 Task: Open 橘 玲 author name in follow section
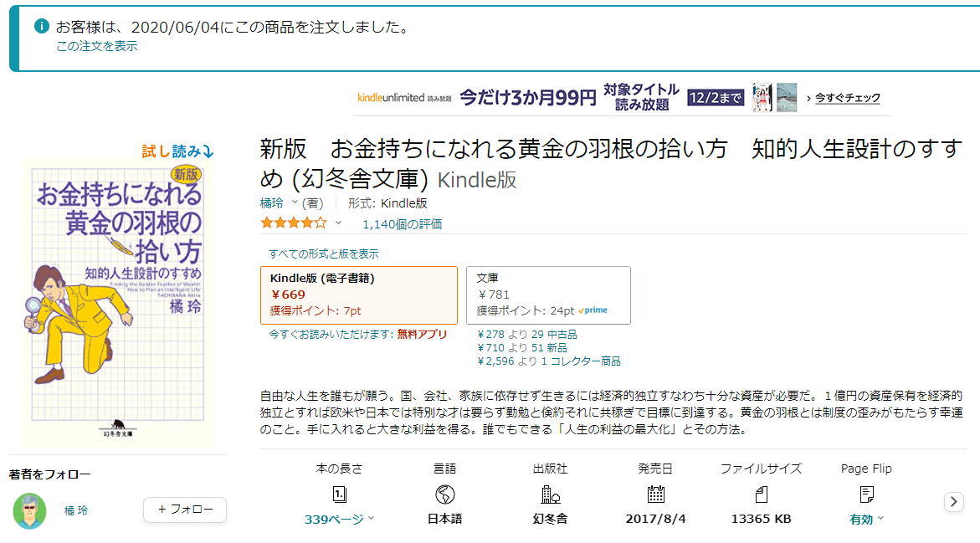point(75,510)
